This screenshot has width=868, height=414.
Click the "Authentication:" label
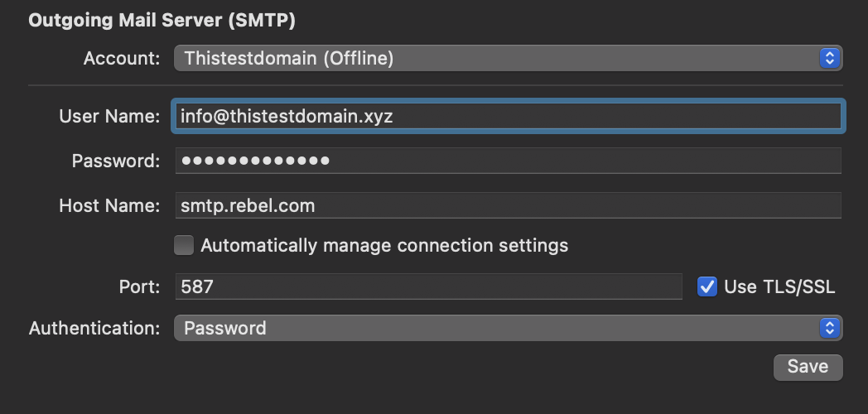click(94, 328)
